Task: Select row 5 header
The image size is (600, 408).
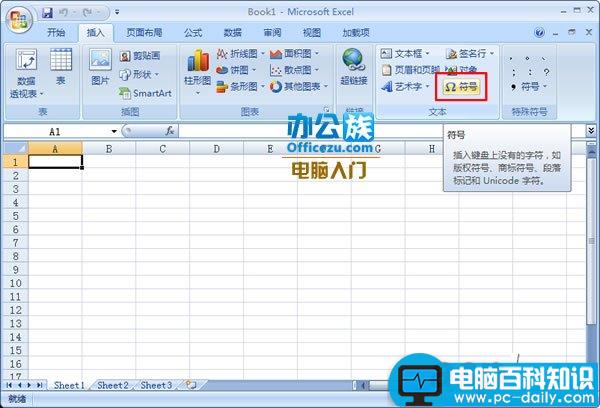Action: [x=15, y=216]
